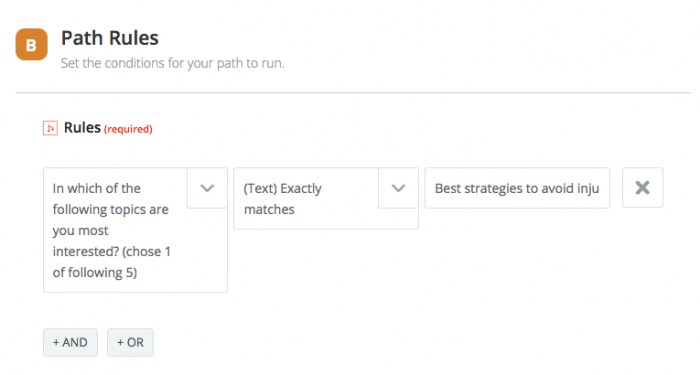Viewport: 700px width, 375px height.
Task: Click the "Best strategies to avoid inju" field
Action: click(517, 188)
